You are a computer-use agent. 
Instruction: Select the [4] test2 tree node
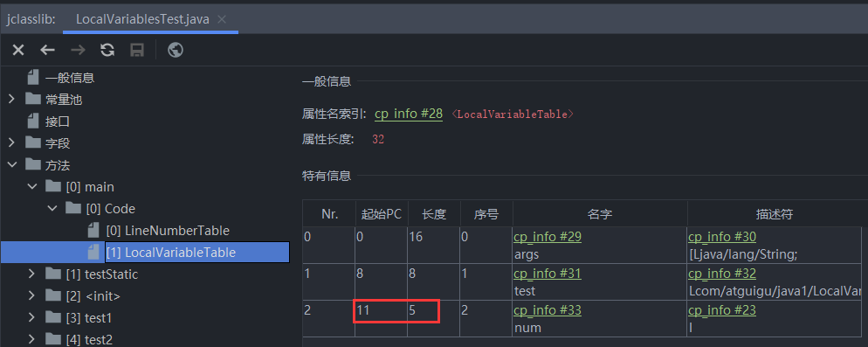point(88,339)
